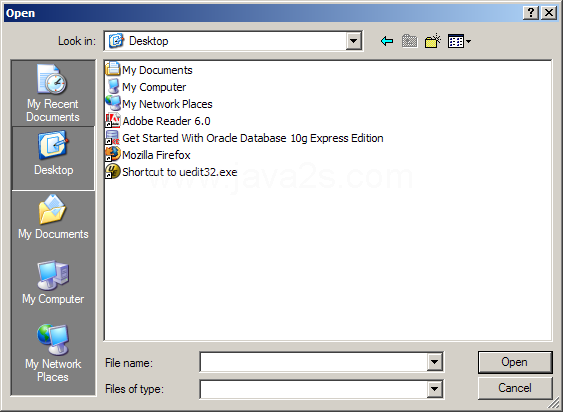Click the 'Desktop' text in the Look in box
Screen dimensions: 563x412
(x=149, y=41)
